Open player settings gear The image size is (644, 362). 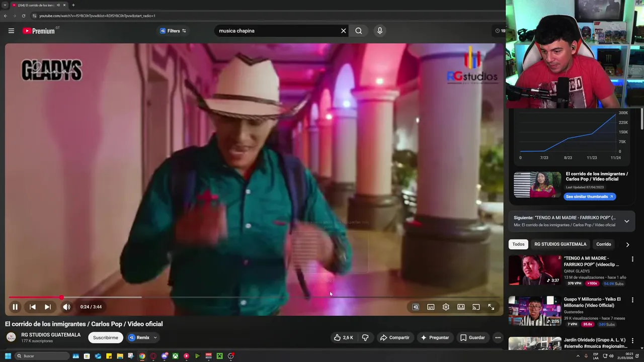click(x=446, y=307)
